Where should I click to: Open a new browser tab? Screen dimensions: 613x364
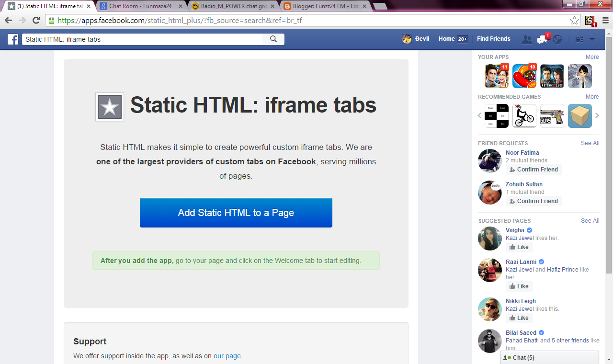[x=380, y=6]
